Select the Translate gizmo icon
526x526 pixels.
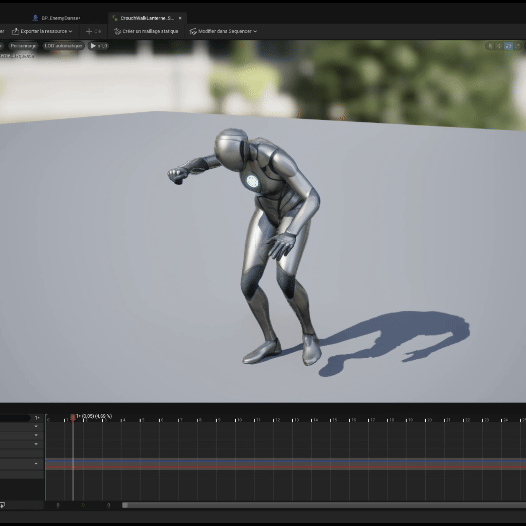(499, 46)
